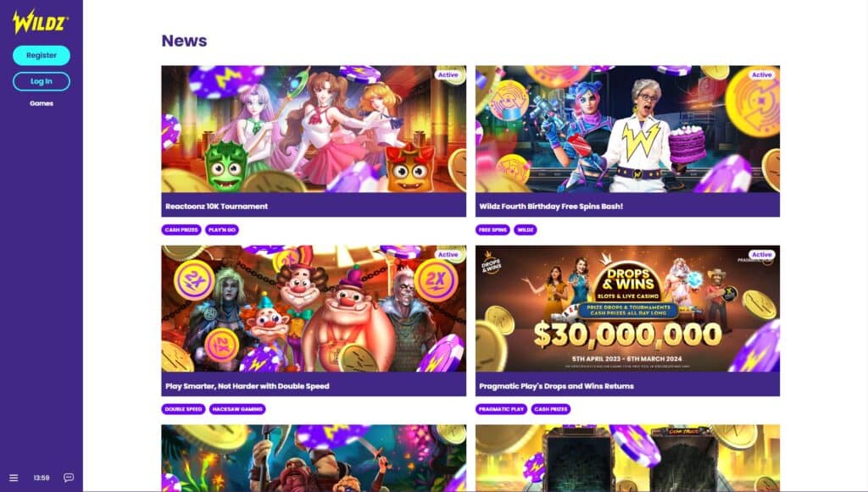
Task: Select the Hacksaw Gaming tag
Action: tap(237, 409)
